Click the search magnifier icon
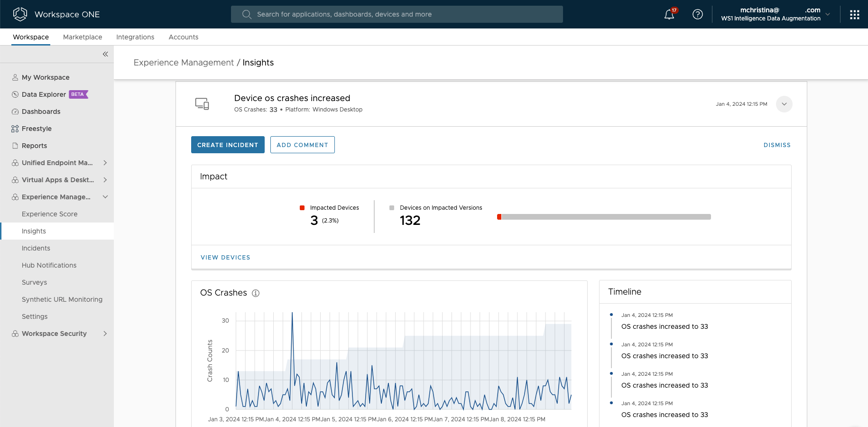 pos(247,14)
